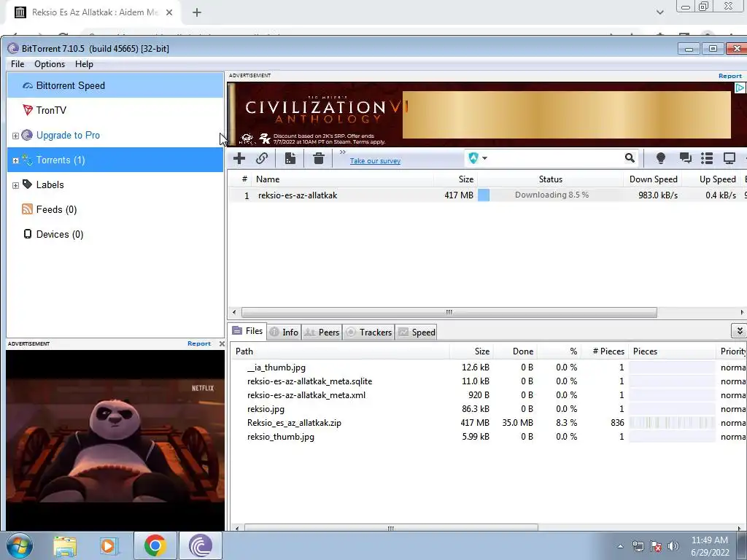Expand hidden toolbar items chevron
Image resolution: width=747 pixels, height=560 pixels.
click(343, 152)
